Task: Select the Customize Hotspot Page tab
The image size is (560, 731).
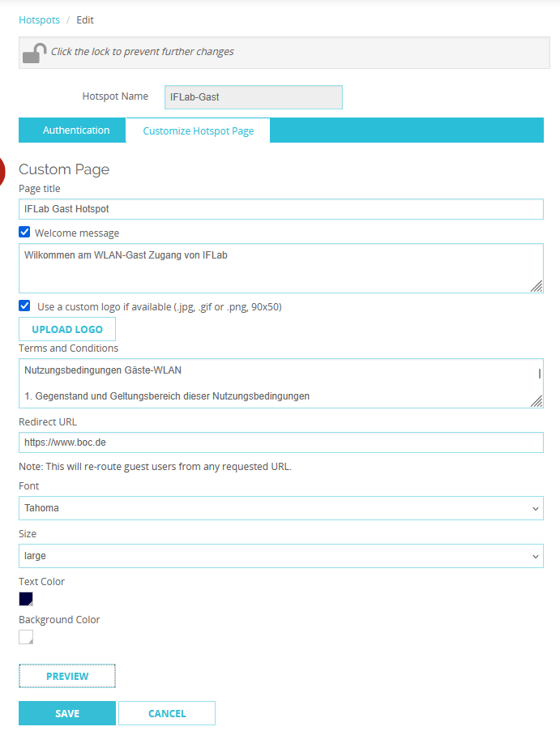Action: pos(198,131)
